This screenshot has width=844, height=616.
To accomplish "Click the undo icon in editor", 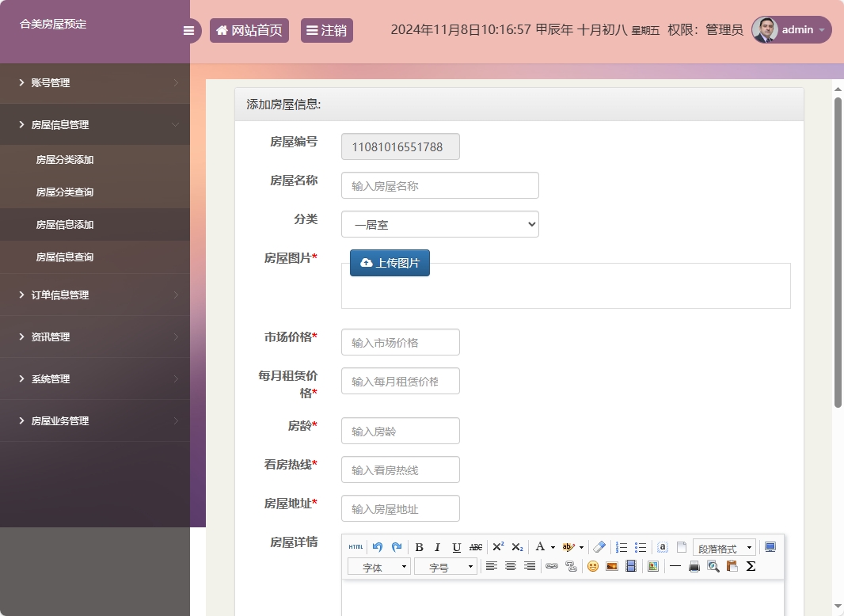I will tap(378, 547).
